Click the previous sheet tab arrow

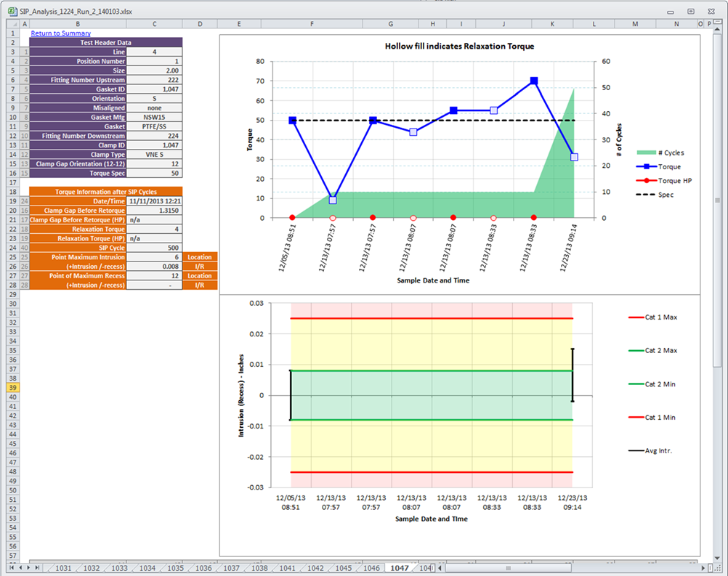(20, 567)
